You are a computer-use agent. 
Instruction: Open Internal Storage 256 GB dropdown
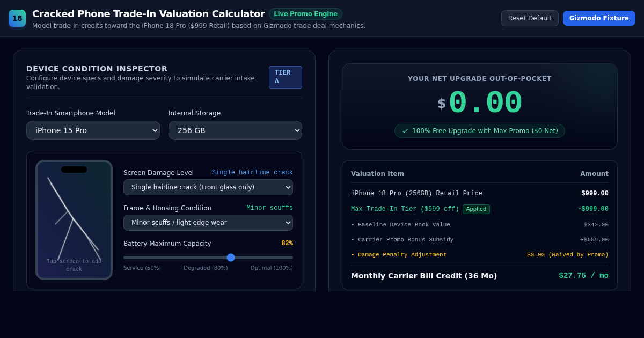click(235, 130)
